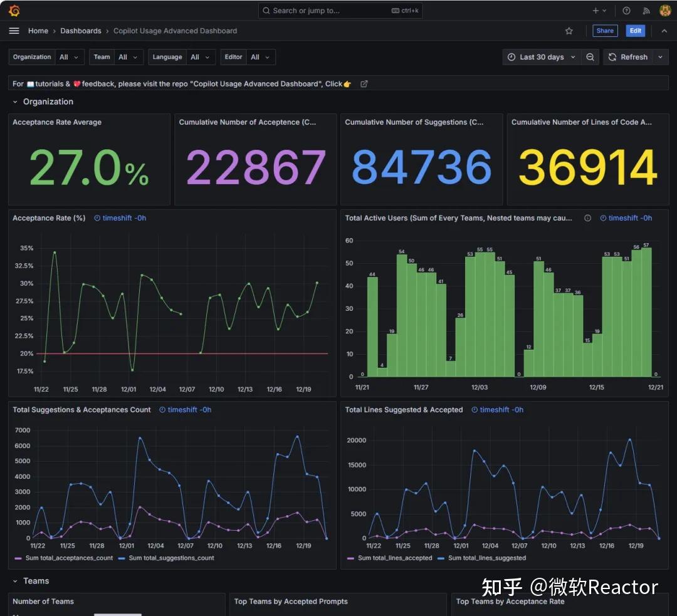677x616 pixels.
Task: Open the Last 30 days time picker
Action: click(x=541, y=57)
